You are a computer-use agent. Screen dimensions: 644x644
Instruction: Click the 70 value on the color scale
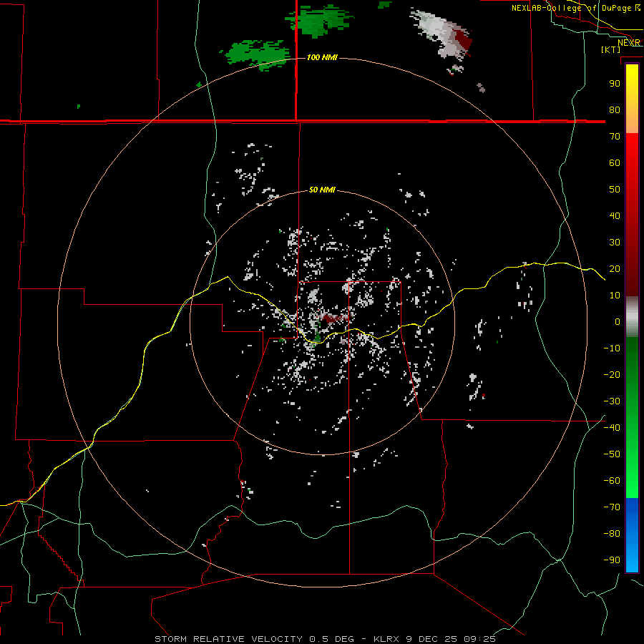click(615, 137)
